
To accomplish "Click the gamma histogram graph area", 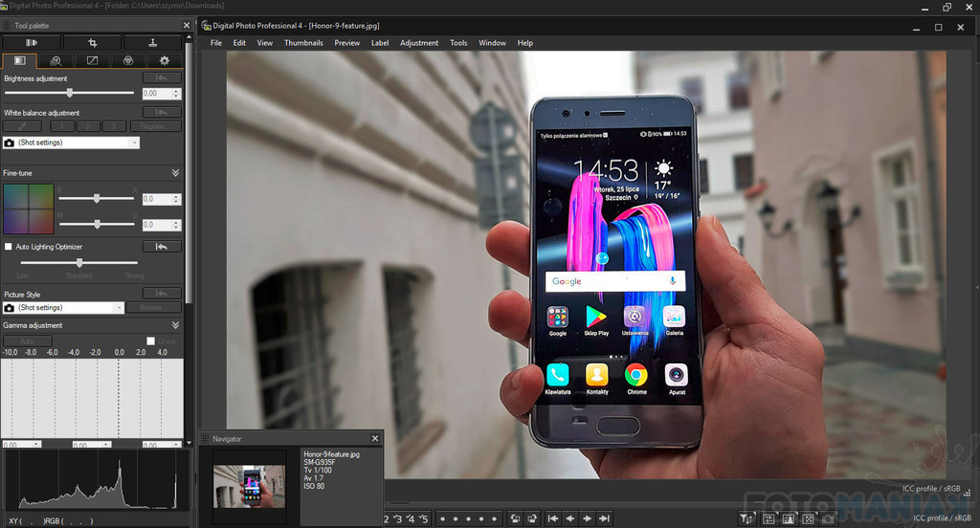I will pos(92,399).
